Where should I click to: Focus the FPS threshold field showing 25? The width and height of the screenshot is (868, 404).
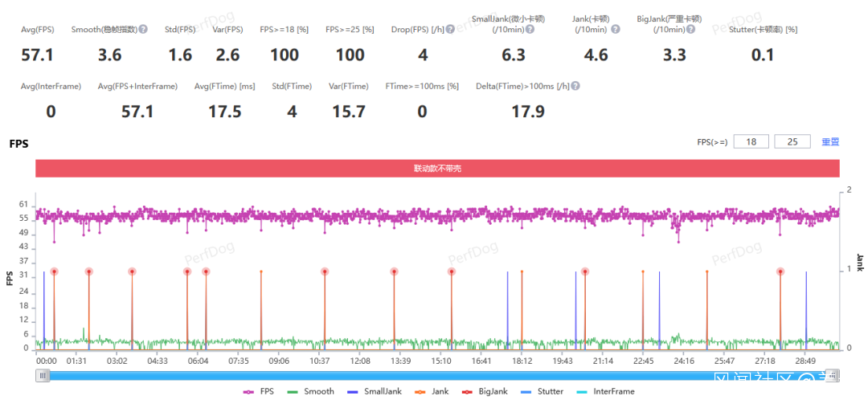(x=792, y=141)
